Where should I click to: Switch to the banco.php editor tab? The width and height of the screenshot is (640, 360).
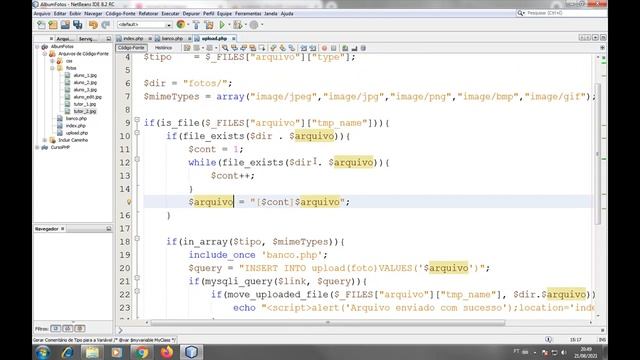[172, 38]
